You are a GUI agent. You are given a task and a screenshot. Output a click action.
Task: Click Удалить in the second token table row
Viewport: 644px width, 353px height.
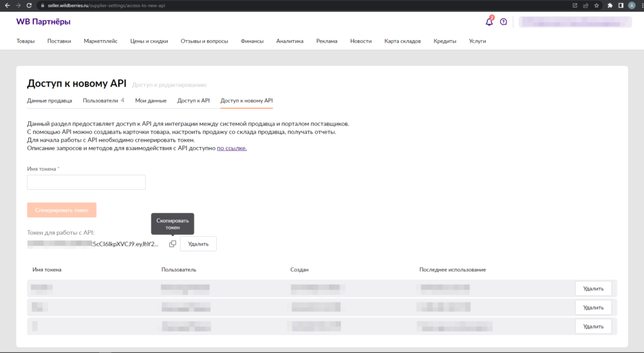594,308
